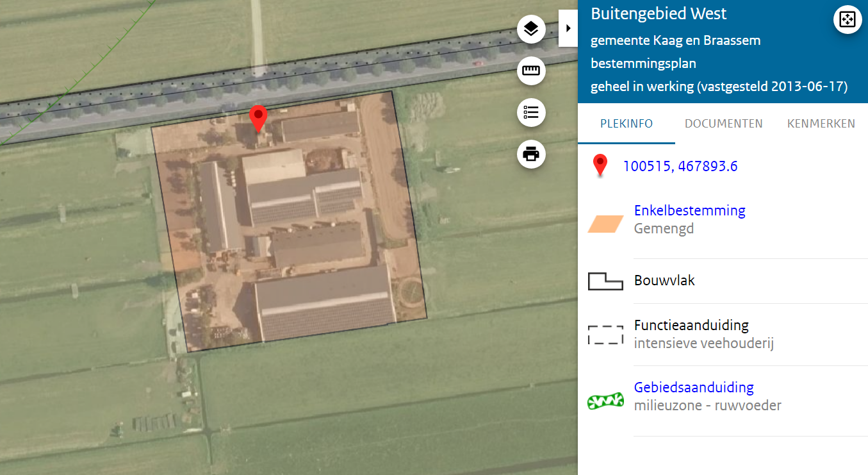Open the coordinates link 100515, 467893.6
The image size is (868, 475).
(x=680, y=165)
